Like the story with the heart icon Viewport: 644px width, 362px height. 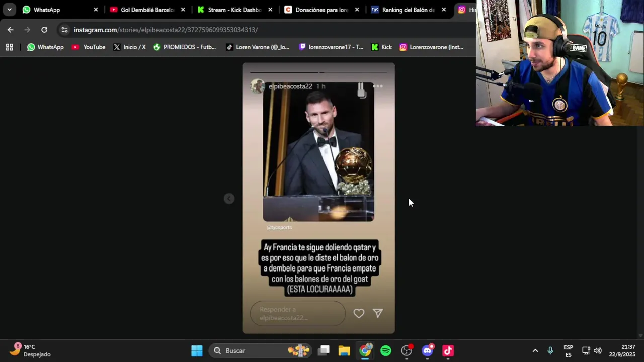359,313
